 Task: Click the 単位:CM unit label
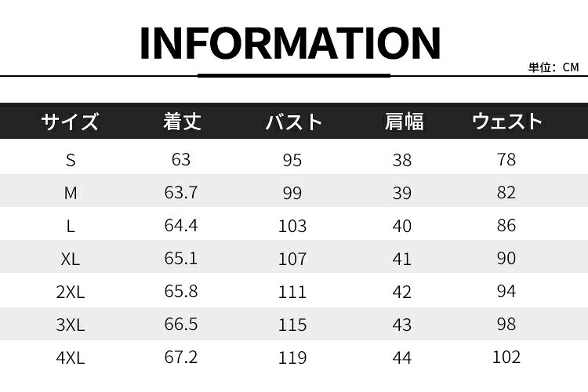(554, 67)
